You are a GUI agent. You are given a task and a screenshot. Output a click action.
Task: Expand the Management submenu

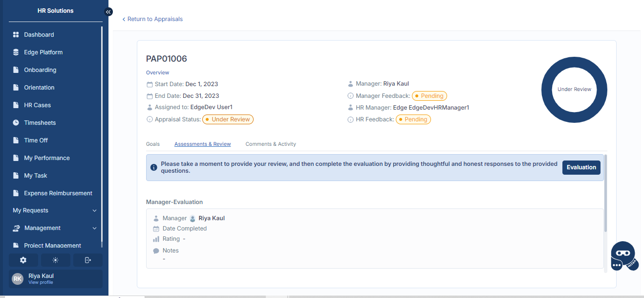55,228
